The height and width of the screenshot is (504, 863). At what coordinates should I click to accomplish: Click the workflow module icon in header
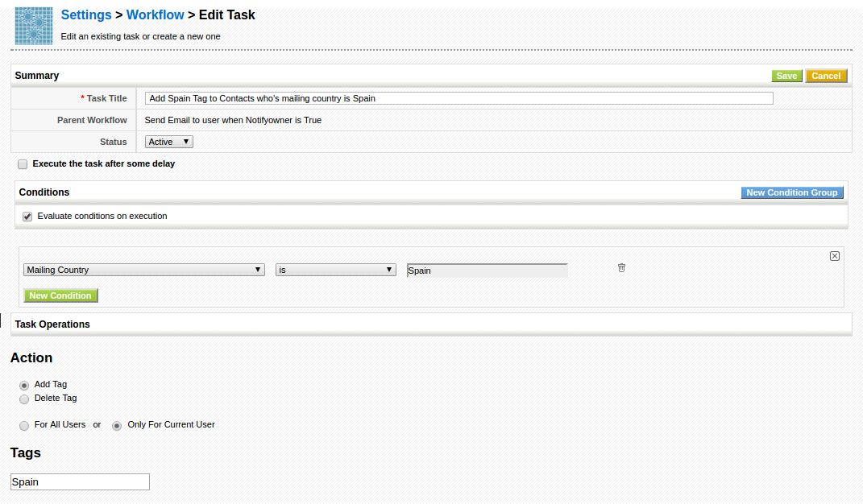(34, 26)
